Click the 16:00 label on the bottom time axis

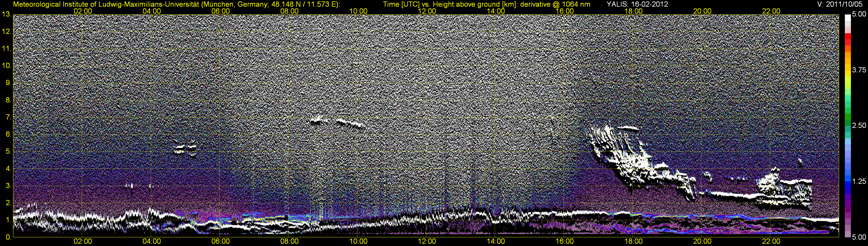pyautogui.click(x=565, y=241)
